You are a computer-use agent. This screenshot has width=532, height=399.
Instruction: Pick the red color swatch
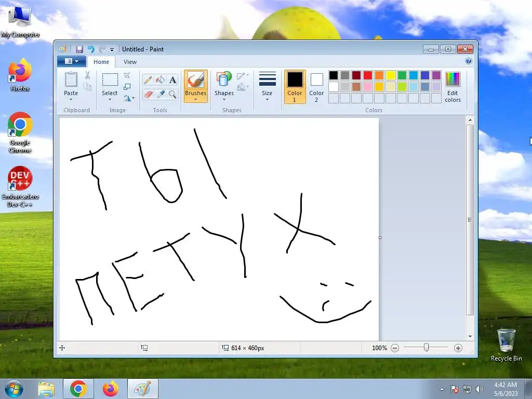pos(368,75)
